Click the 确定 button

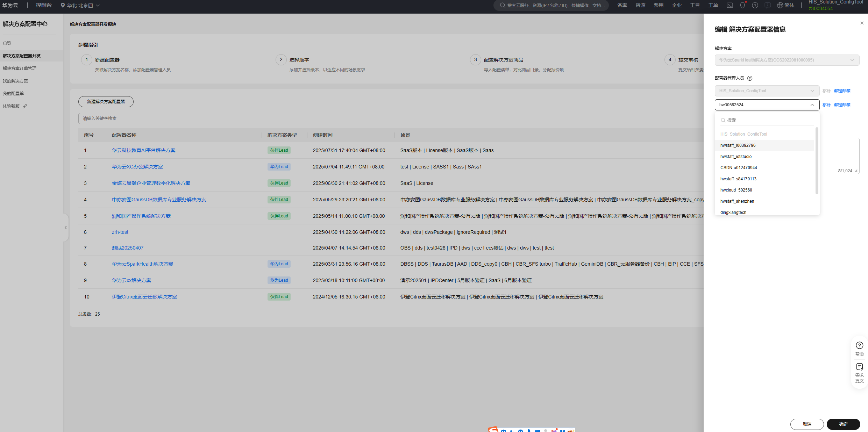[843, 424]
